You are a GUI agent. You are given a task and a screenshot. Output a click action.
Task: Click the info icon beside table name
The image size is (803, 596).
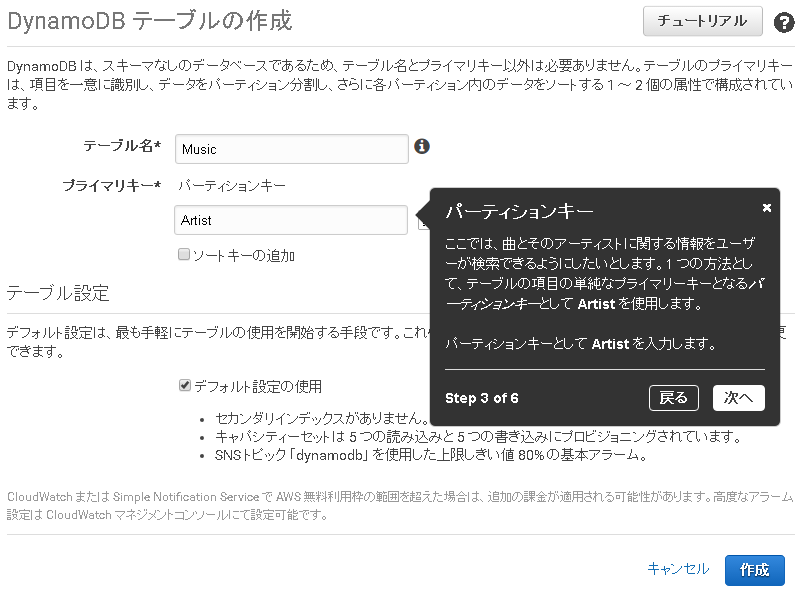(x=421, y=146)
